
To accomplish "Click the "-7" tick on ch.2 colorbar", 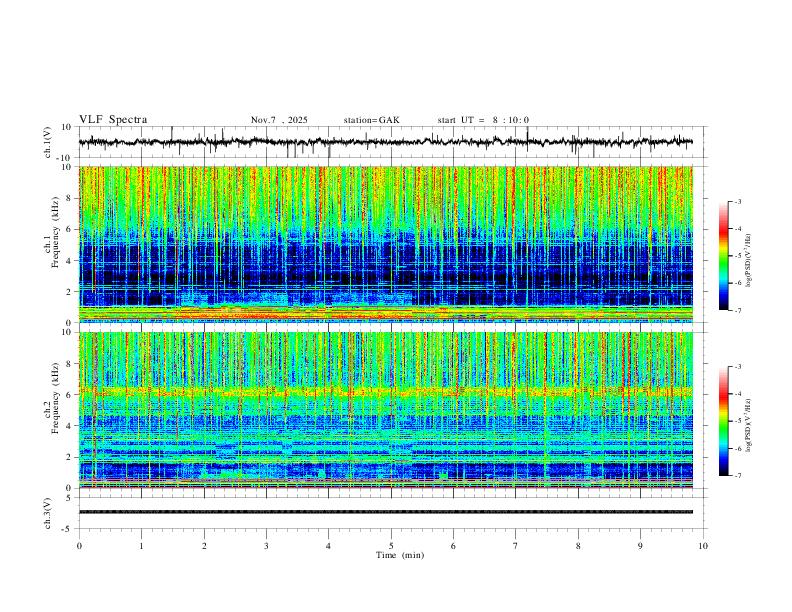I will pos(737,475).
